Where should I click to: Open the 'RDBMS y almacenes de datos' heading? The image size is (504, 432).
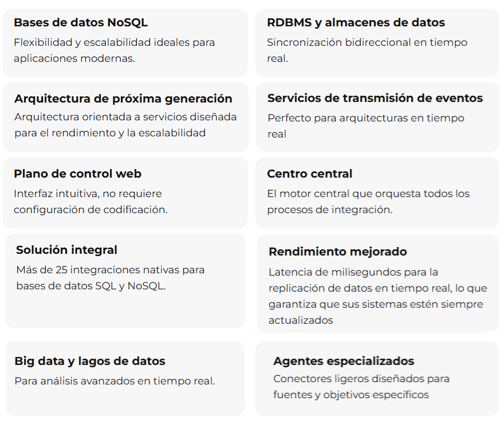[356, 23]
